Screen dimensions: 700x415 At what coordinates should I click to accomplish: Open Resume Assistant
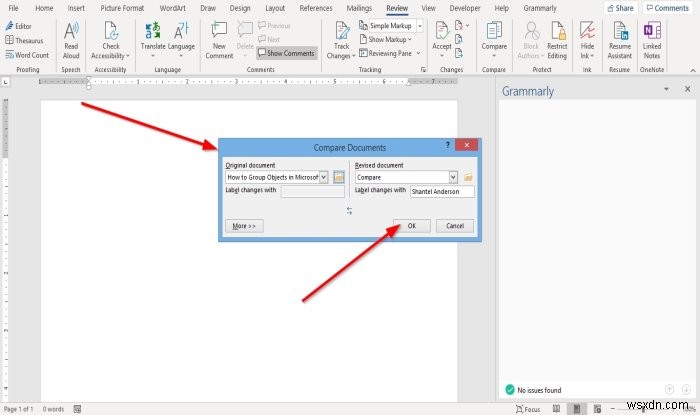[x=620, y=41]
